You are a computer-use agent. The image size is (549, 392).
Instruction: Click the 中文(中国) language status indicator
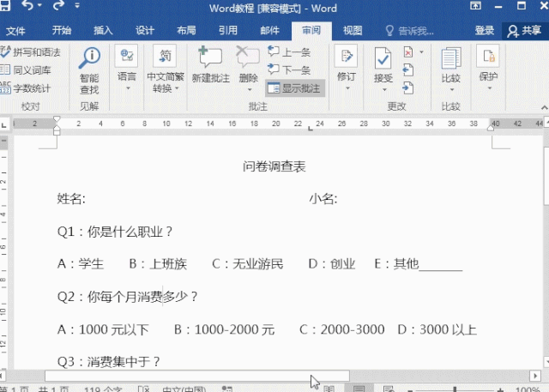pyautogui.click(x=184, y=389)
